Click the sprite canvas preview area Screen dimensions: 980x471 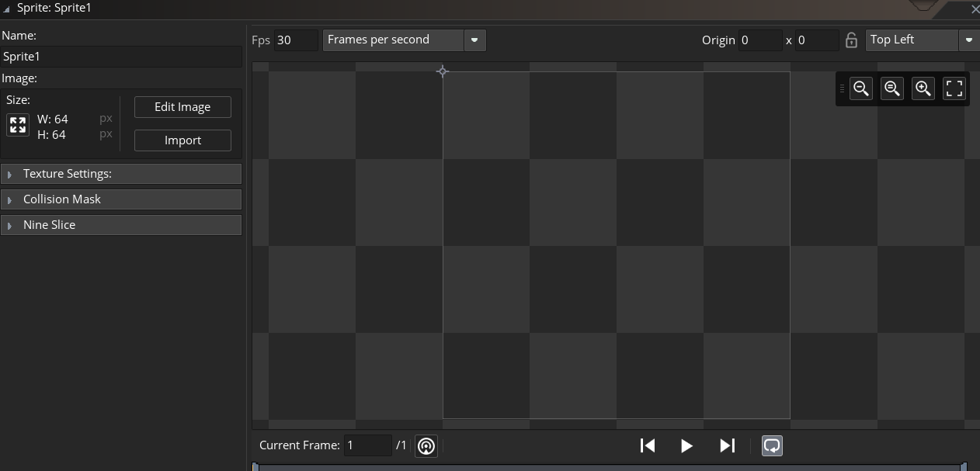617,245
